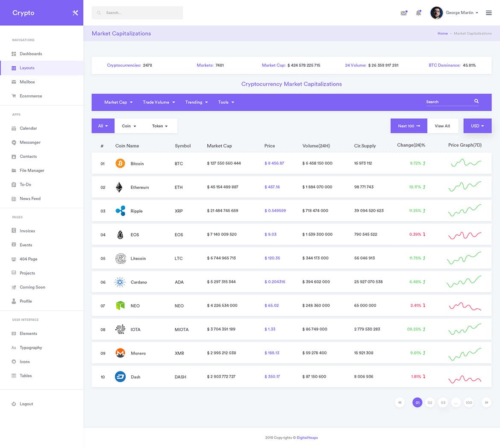
Task: Open the File Manager section
Action: (31, 170)
